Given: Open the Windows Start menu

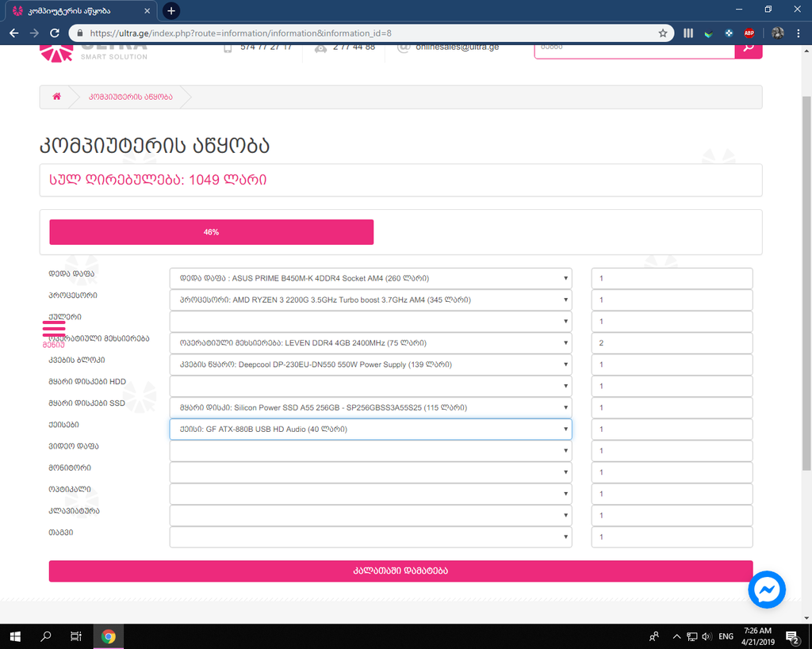Looking at the screenshot, I should click(15, 636).
